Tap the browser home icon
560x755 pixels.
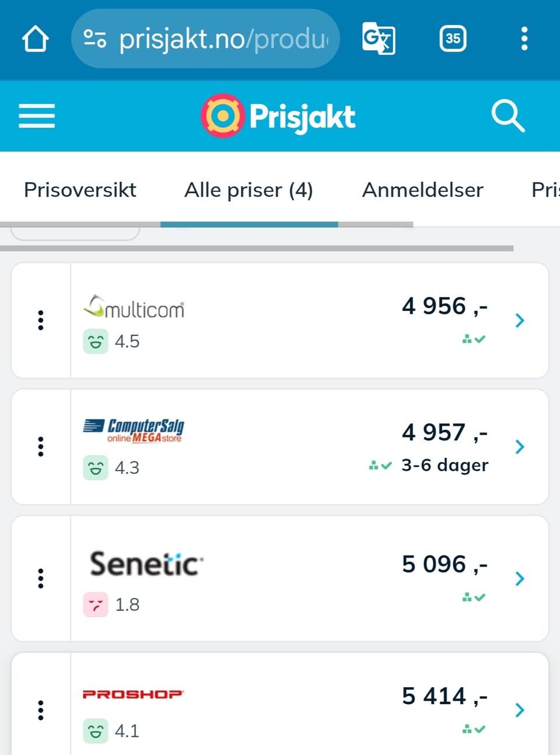[35, 39]
